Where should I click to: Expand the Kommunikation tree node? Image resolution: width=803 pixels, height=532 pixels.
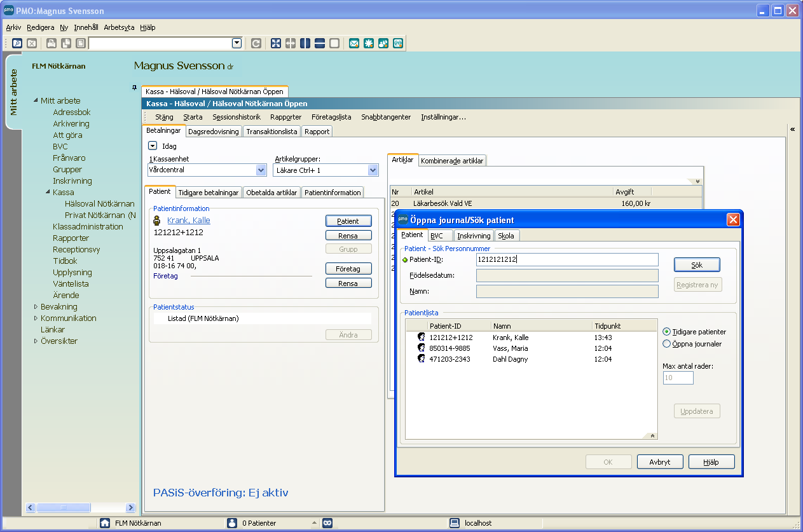coord(36,318)
